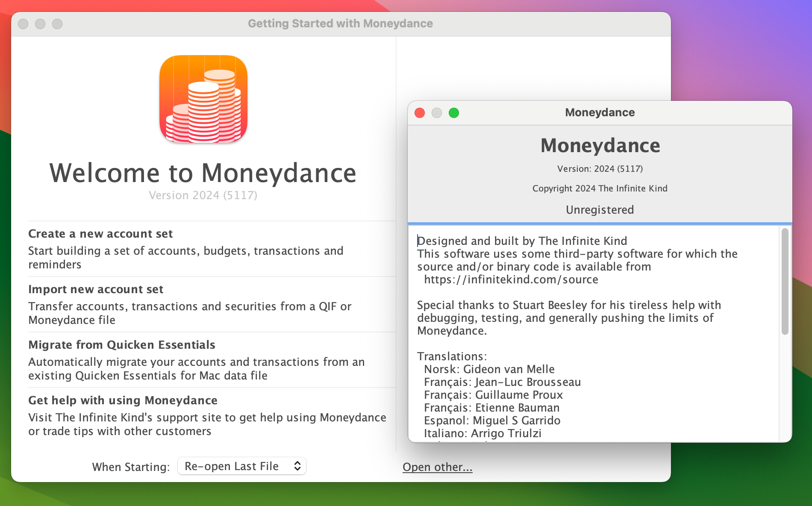Click the Getting Started window's gray minimize button
The image size is (812, 506).
pyautogui.click(x=40, y=24)
